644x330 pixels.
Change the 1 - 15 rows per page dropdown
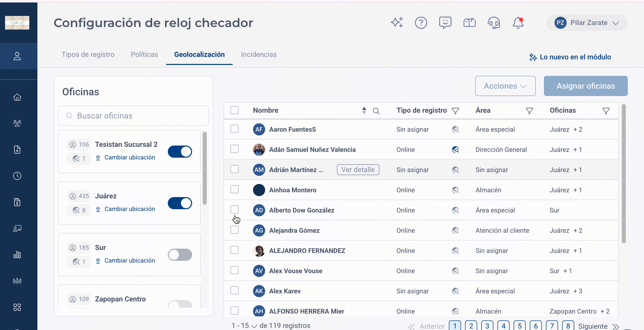click(x=244, y=326)
